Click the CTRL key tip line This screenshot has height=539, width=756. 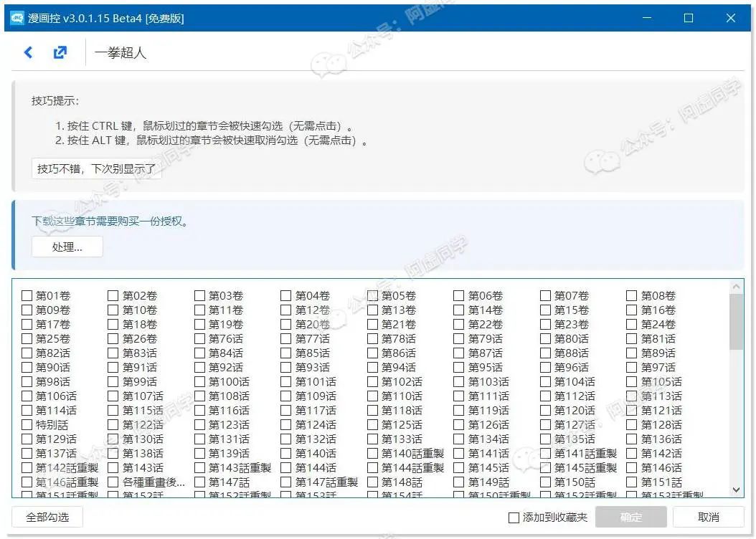click(204, 126)
